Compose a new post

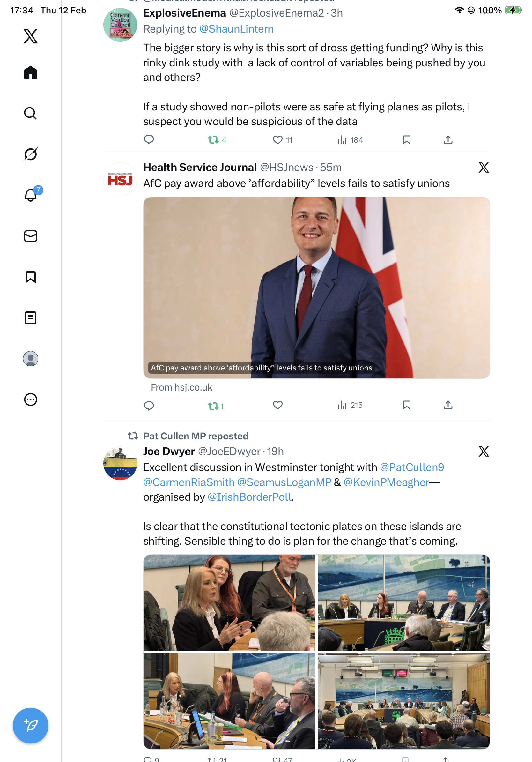pos(31,726)
